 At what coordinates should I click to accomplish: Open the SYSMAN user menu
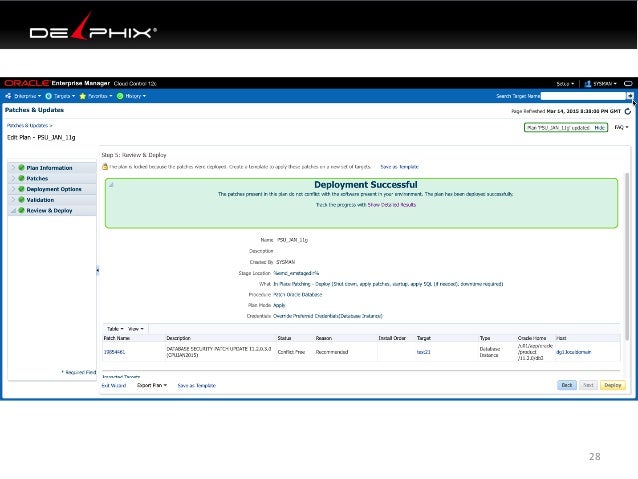tap(601, 84)
